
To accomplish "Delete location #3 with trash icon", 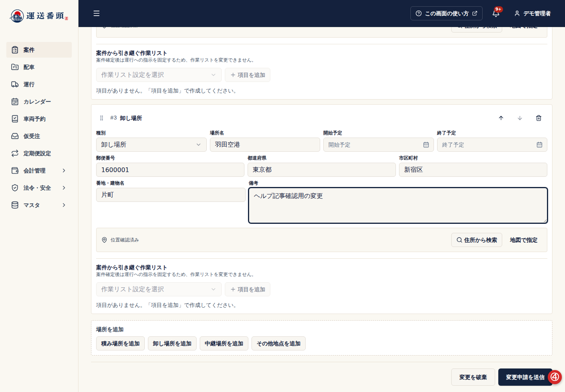I will (539, 118).
